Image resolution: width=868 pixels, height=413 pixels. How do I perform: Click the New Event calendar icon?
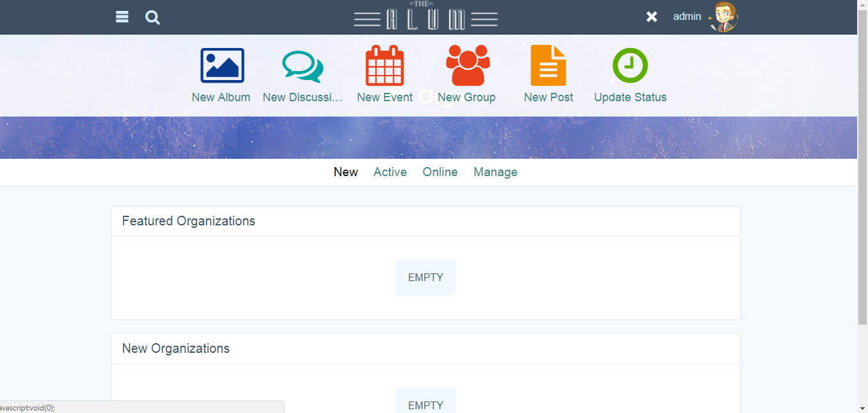[x=384, y=65]
